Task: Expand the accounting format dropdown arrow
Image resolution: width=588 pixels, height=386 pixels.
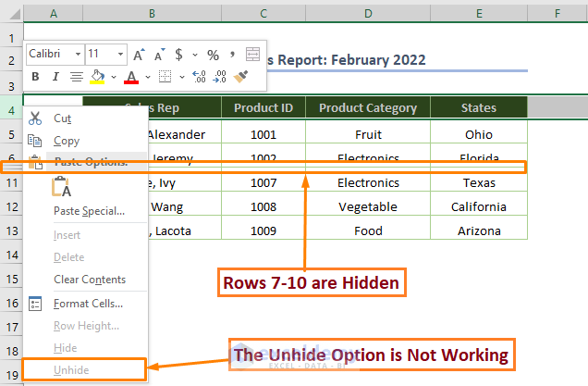Action: pyautogui.click(x=195, y=55)
